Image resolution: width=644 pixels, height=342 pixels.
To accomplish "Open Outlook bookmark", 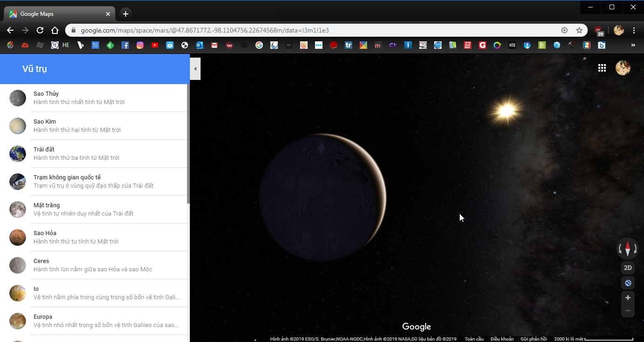I will coord(200,45).
